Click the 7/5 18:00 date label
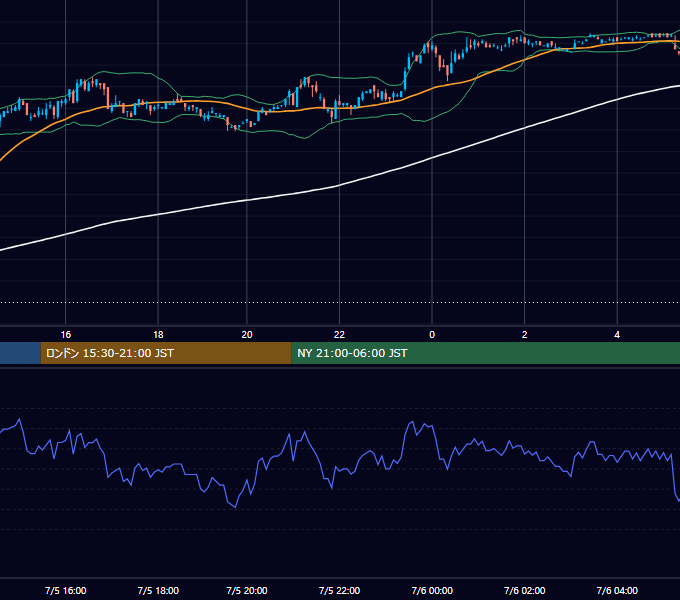This screenshot has height=600, width=680. coord(158,590)
